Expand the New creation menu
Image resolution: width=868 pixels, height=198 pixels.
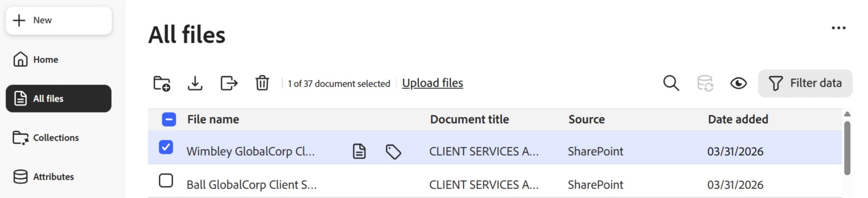[x=59, y=20]
